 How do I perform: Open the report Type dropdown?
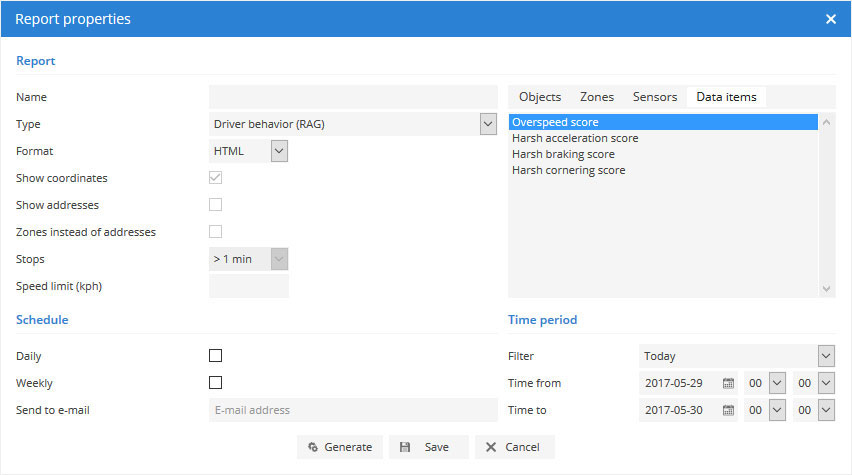(488, 124)
